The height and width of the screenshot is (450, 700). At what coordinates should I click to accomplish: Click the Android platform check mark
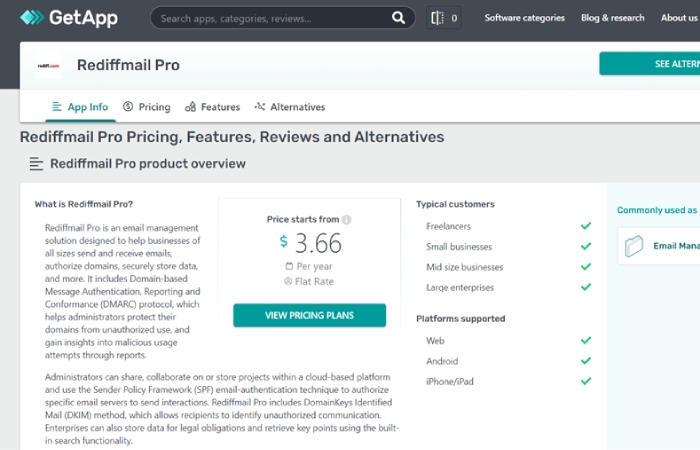[x=586, y=361]
